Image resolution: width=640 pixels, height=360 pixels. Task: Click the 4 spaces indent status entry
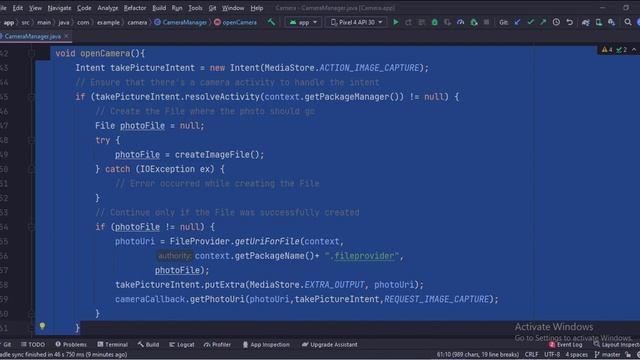point(576,355)
